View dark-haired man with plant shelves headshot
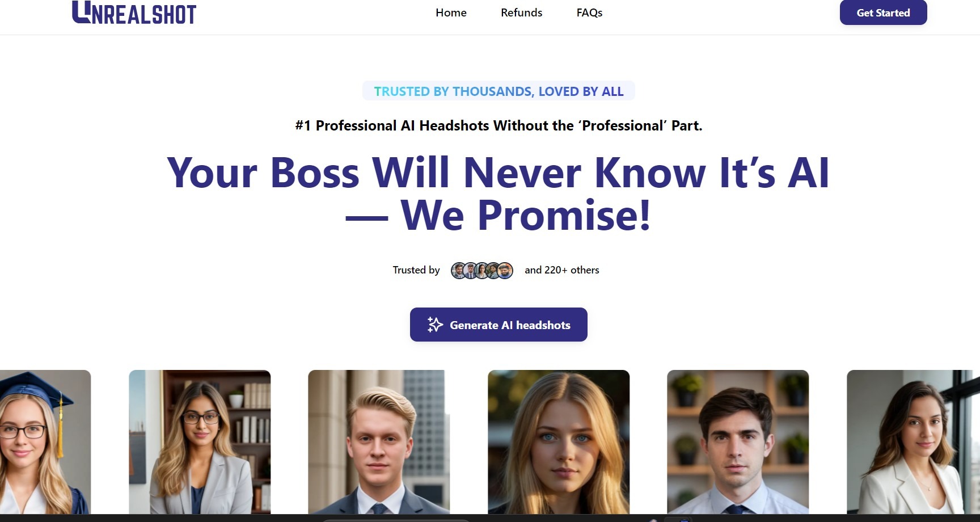 738,442
